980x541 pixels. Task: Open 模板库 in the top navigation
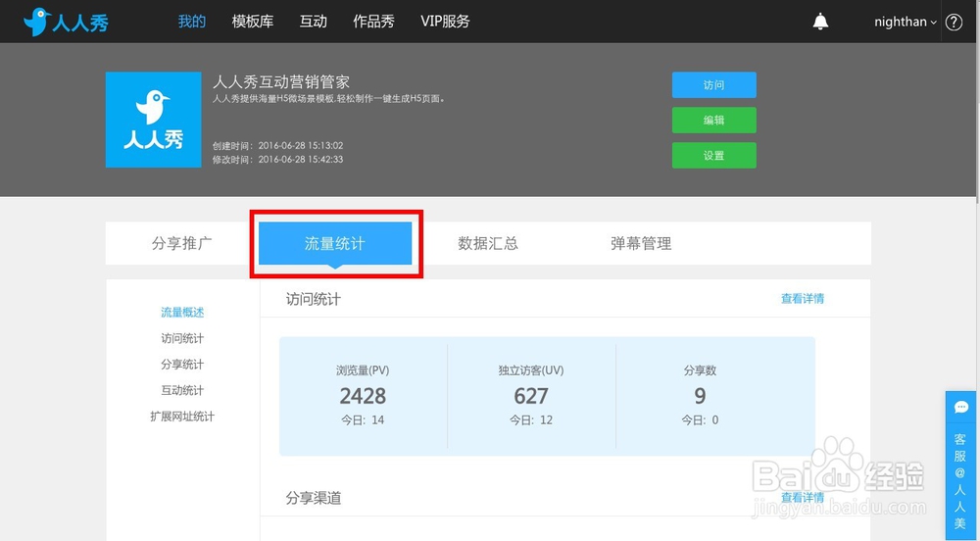tap(253, 22)
